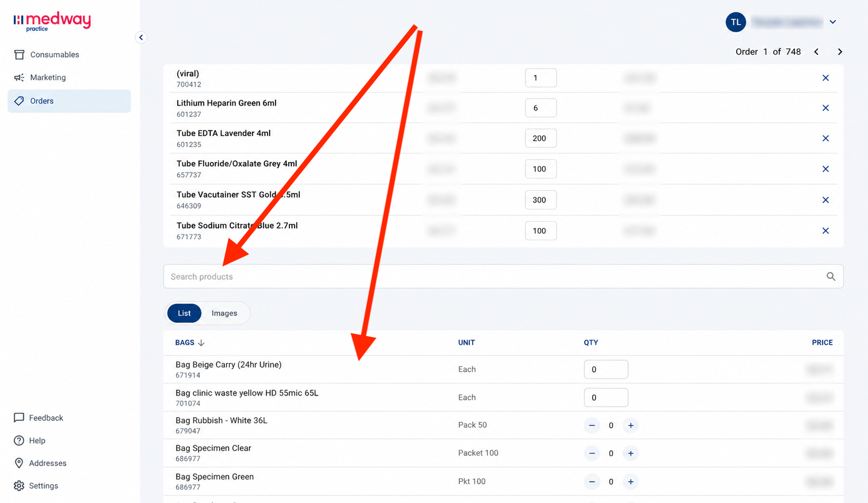Screen dimensions: 868x503
Task: Sort by the BAGS column arrow
Action: [201, 343]
